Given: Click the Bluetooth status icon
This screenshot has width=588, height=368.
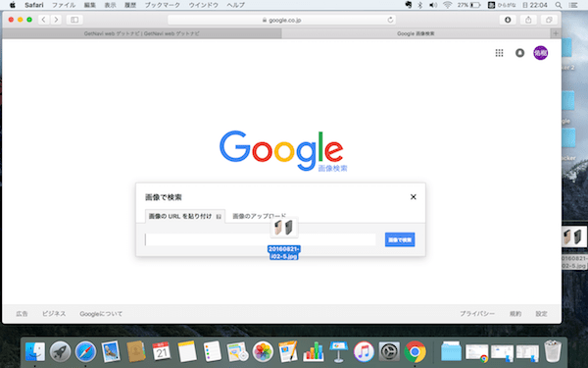Looking at the screenshot, I should [x=420, y=5].
